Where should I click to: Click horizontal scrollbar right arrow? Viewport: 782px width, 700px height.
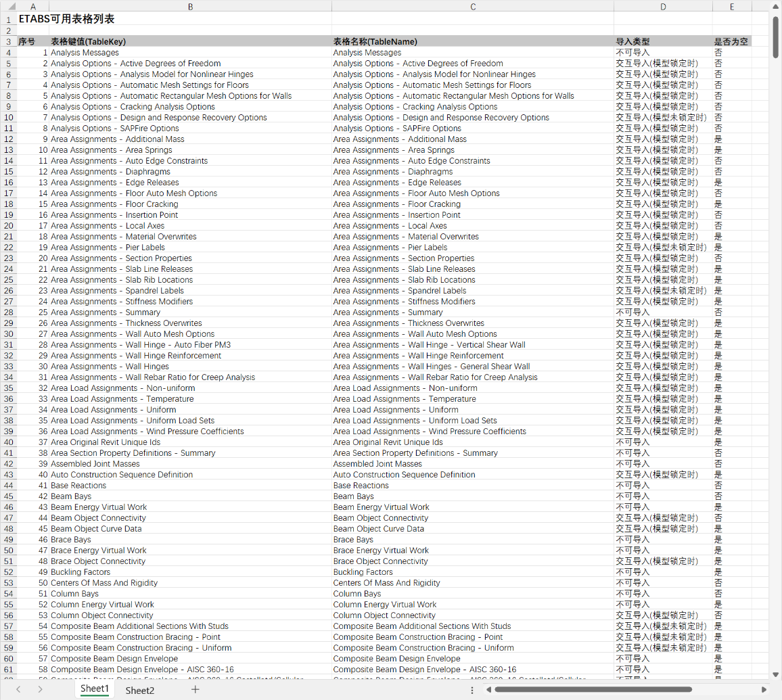[764, 690]
